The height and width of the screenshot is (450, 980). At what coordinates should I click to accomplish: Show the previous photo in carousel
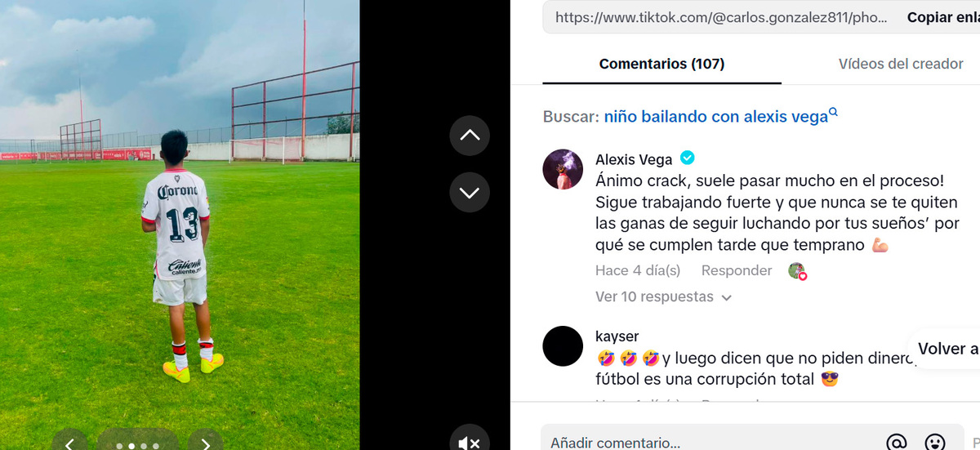70,443
